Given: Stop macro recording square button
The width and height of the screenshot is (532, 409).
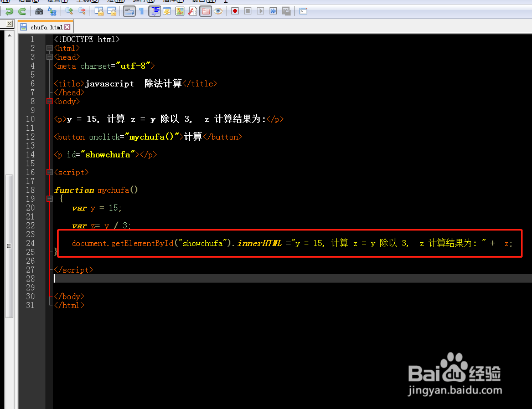Looking at the screenshot, I should (247, 11).
